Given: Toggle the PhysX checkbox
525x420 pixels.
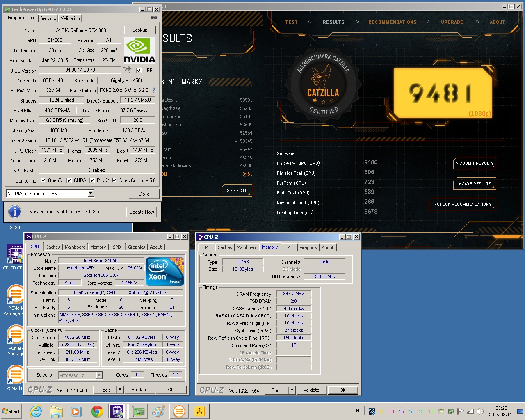Looking at the screenshot, I should [92, 180].
